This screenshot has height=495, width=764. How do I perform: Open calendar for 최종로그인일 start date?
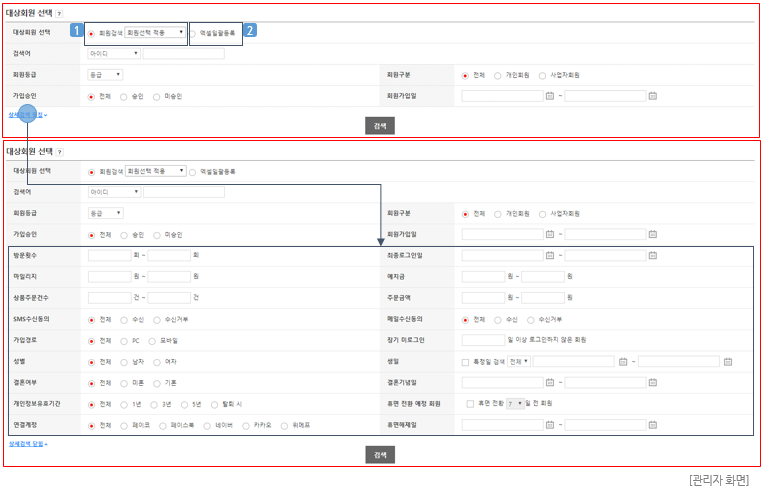[551, 255]
